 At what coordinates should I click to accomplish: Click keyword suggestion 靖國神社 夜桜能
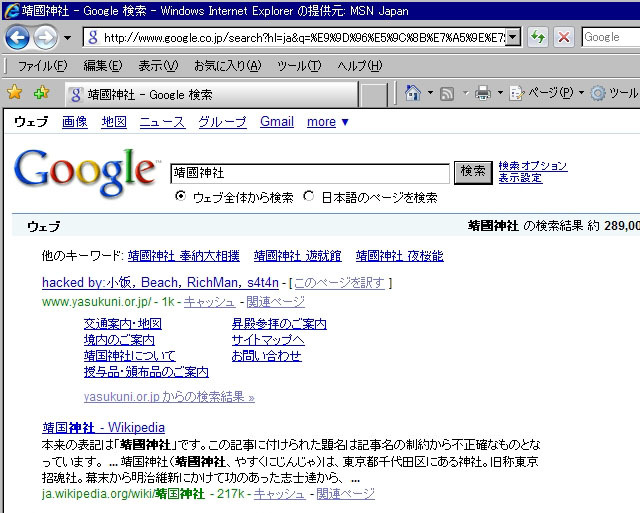400,256
